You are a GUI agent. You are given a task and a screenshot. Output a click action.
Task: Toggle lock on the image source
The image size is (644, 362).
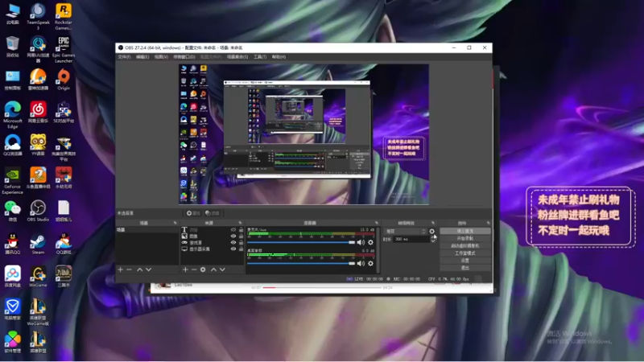click(x=241, y=236)
